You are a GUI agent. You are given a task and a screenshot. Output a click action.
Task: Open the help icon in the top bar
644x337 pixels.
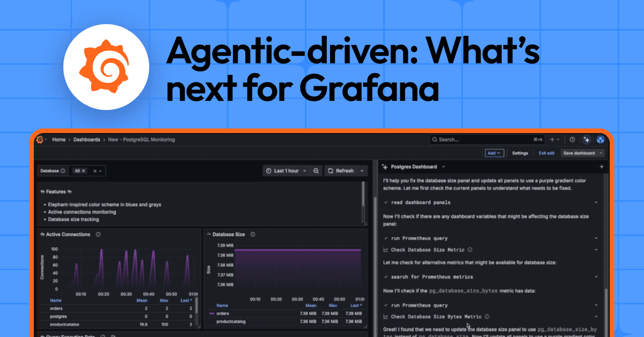pos(572,140)
